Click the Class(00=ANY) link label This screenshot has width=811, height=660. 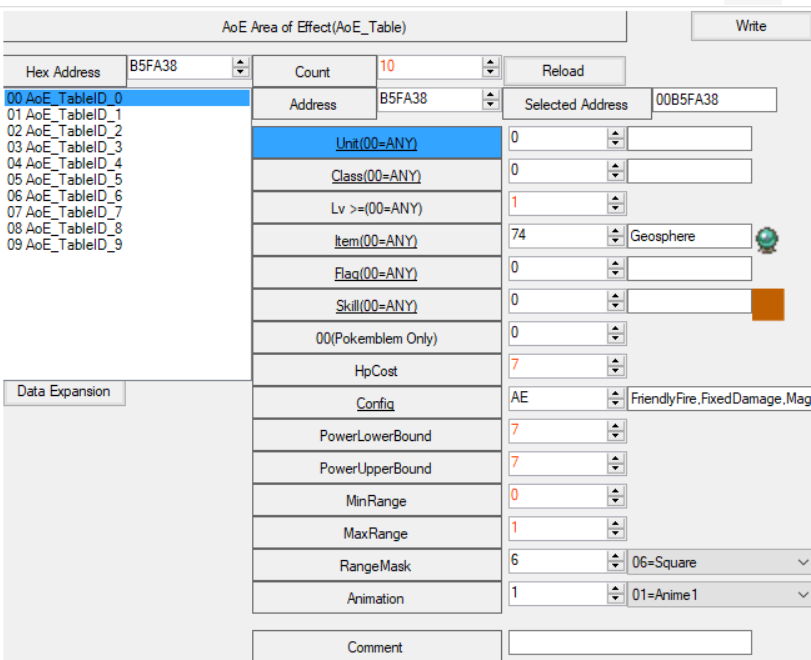[x=376, y=176]
